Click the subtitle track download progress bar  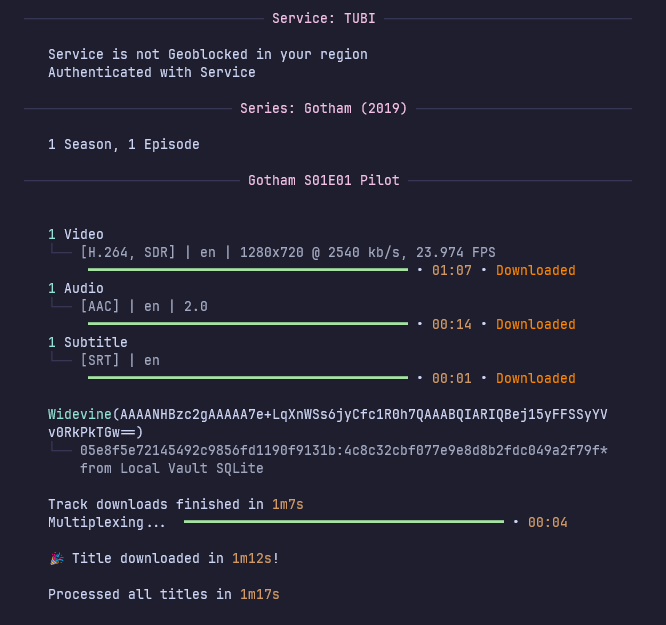tap(247, 378)
